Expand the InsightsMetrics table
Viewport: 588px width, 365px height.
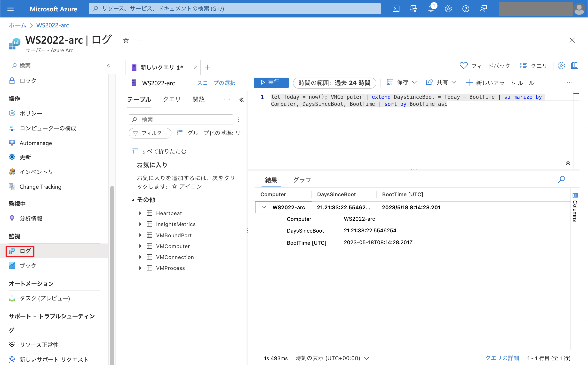[x=140, y=224]
